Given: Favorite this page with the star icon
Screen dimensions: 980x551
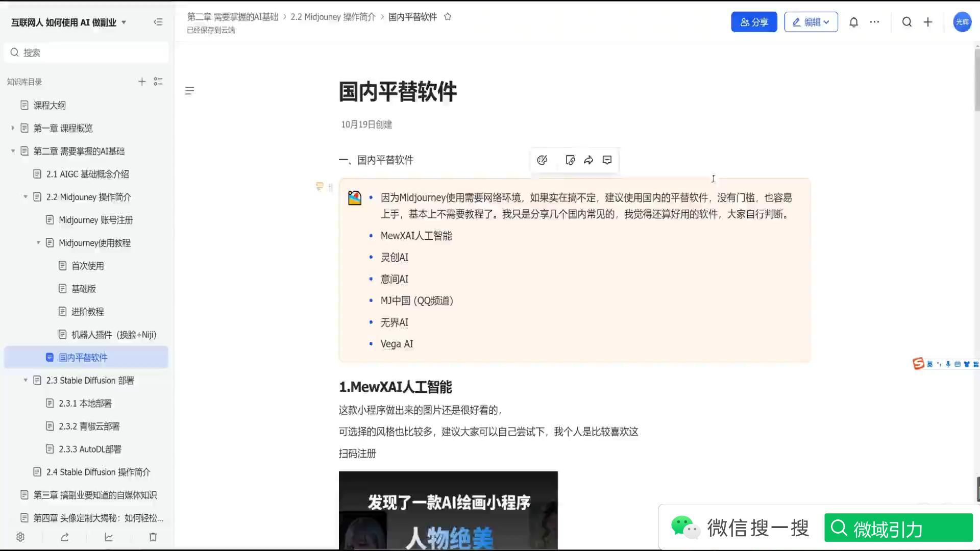Looking at the screenshot, I should tap(448, 17).
